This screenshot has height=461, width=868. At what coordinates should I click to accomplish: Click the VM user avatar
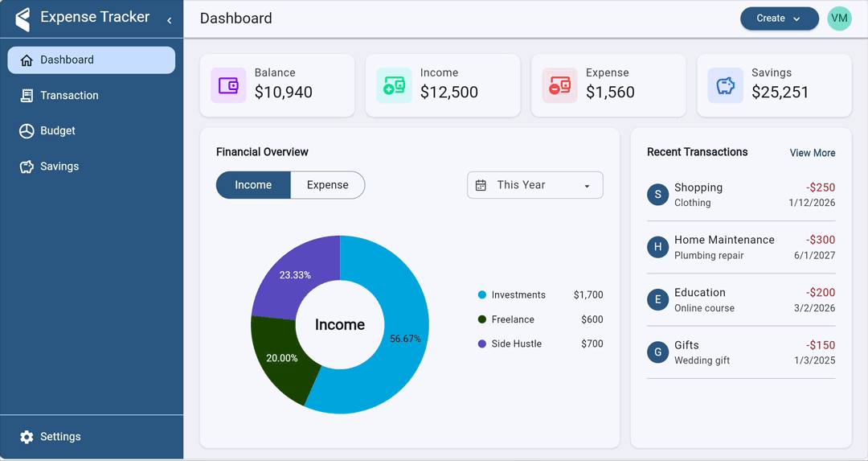(x=839, y=19)
